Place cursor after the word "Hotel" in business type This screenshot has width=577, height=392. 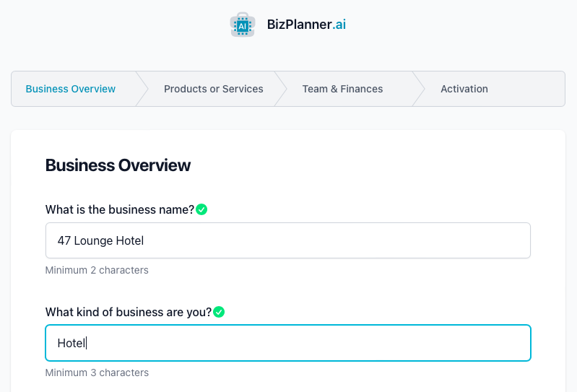point(87,343)
